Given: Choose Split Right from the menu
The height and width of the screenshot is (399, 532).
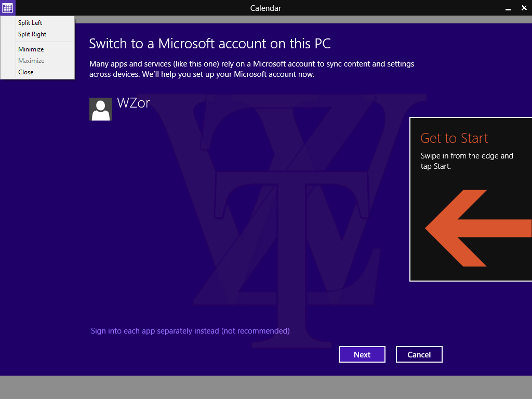Looking at the screenshot, I should click(32, 34).
